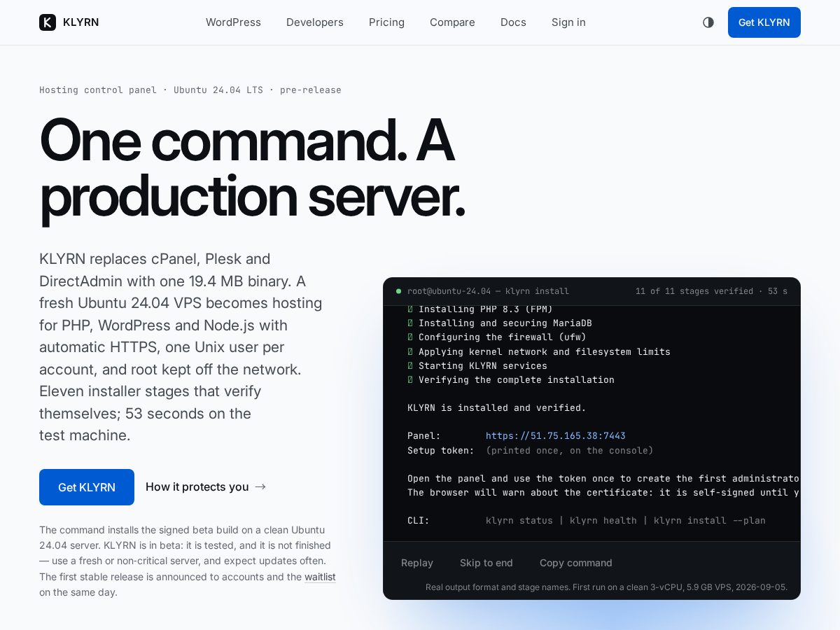840x630 pixels.
Task: Open the Docs link
Action: coord(513,22)
